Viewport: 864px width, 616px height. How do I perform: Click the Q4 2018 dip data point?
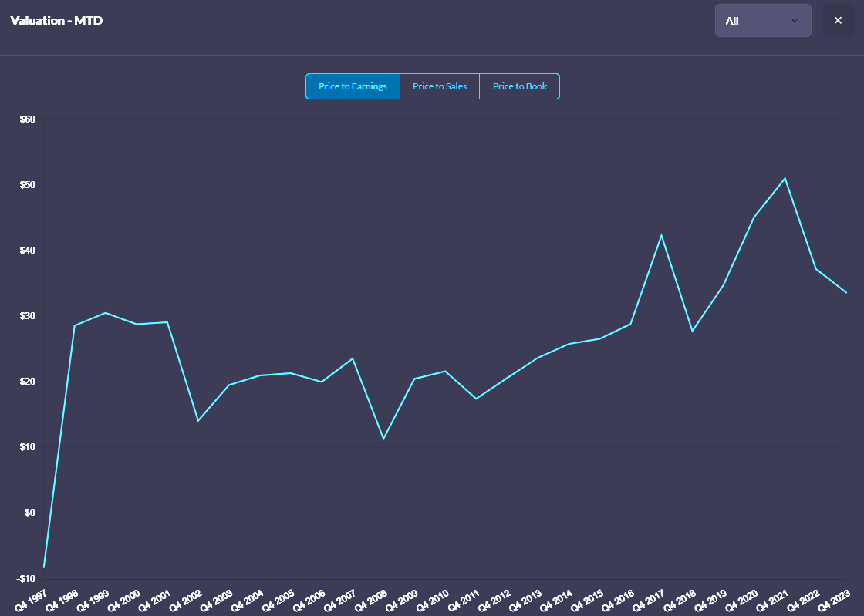(x=692, y=331)
